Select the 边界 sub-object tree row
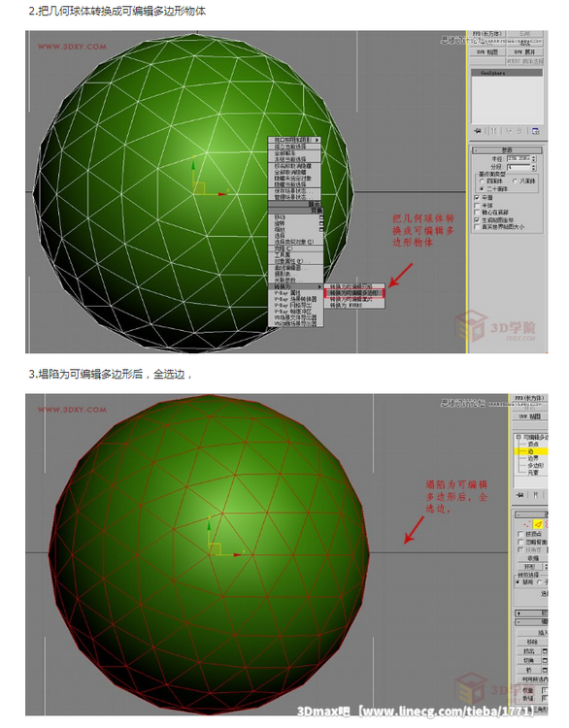This screenshot has width=569, height=728. (533, 458)
